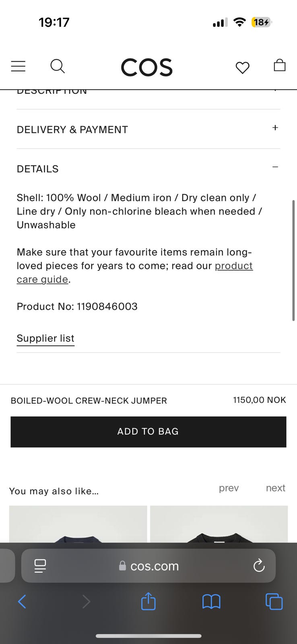Tap the Safari back arrow
Screen dimensions: 297x644
click(22, 602)
